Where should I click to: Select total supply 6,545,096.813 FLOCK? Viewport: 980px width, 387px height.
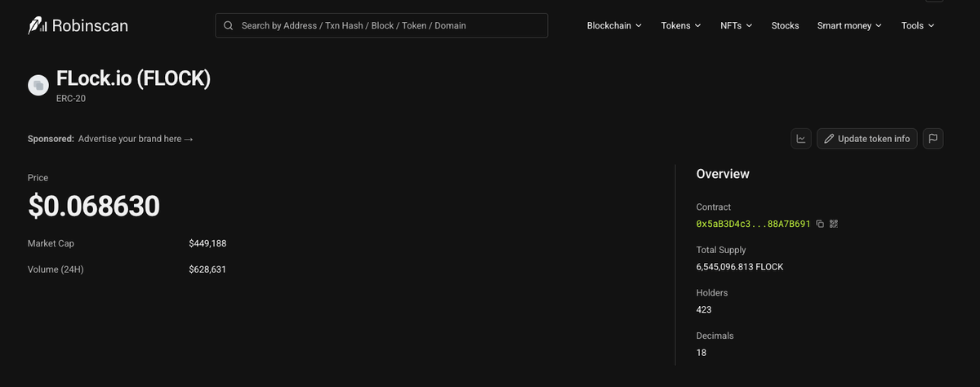coord(740,267)
